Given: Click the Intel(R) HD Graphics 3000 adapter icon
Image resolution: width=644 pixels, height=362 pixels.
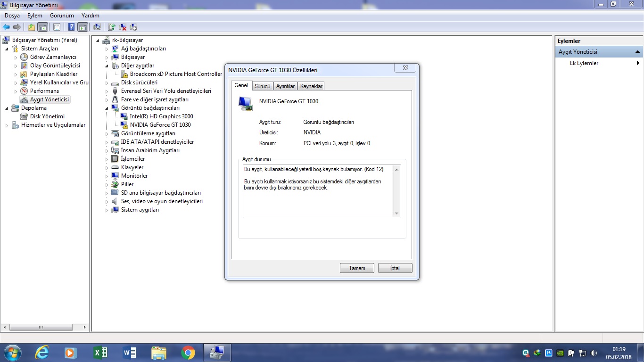Looking at the screenshot, I should coord(124,116).
